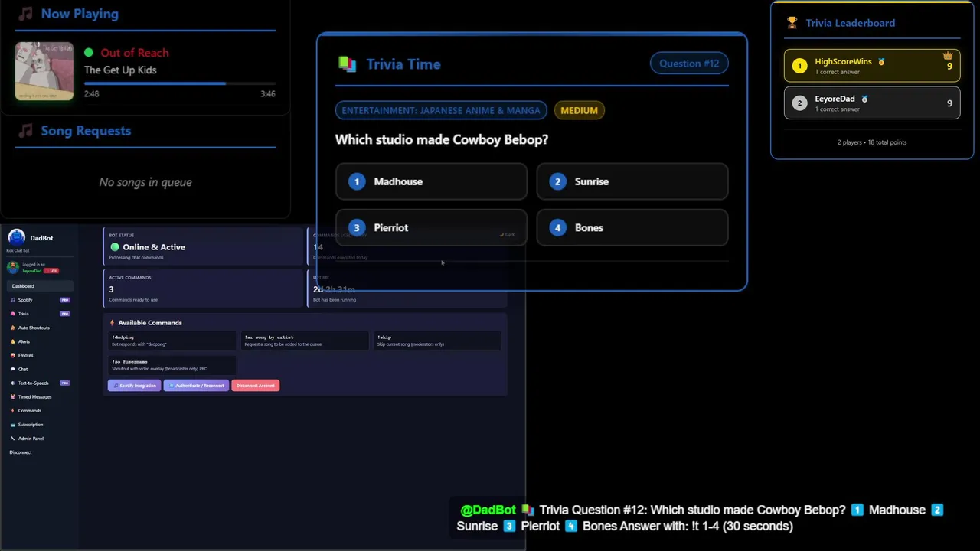Click the MEDIUM difficulty tag
This screenshot has width=980, height=551.
click(579, 110)
